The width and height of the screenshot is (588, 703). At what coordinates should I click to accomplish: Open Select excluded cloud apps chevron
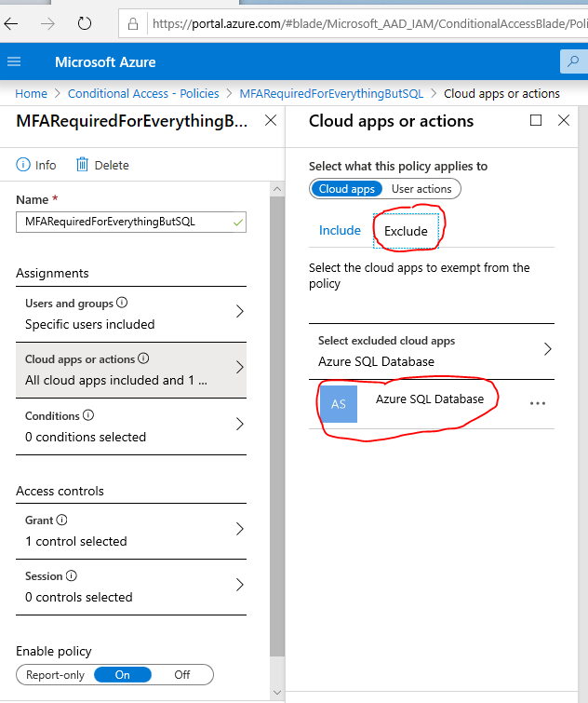pos(547,349)
